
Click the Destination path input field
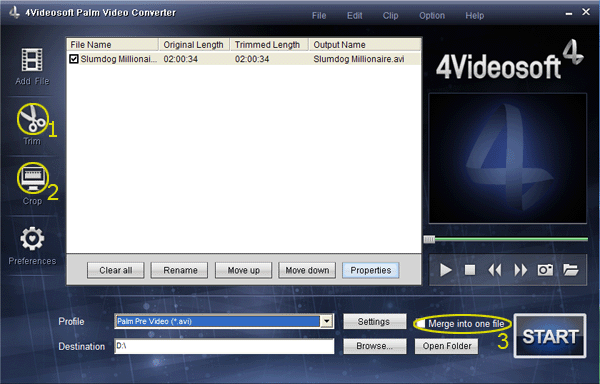click(224, 346)
